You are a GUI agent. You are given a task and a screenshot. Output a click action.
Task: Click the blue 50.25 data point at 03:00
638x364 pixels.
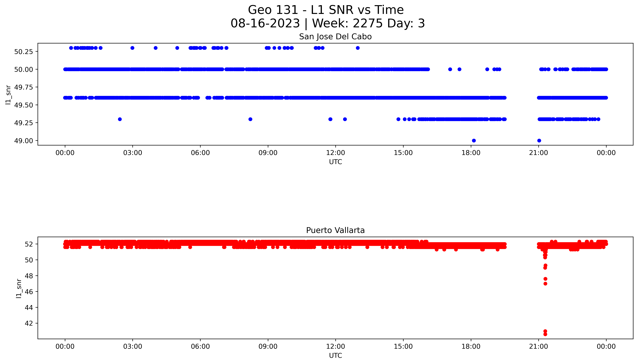133,48
